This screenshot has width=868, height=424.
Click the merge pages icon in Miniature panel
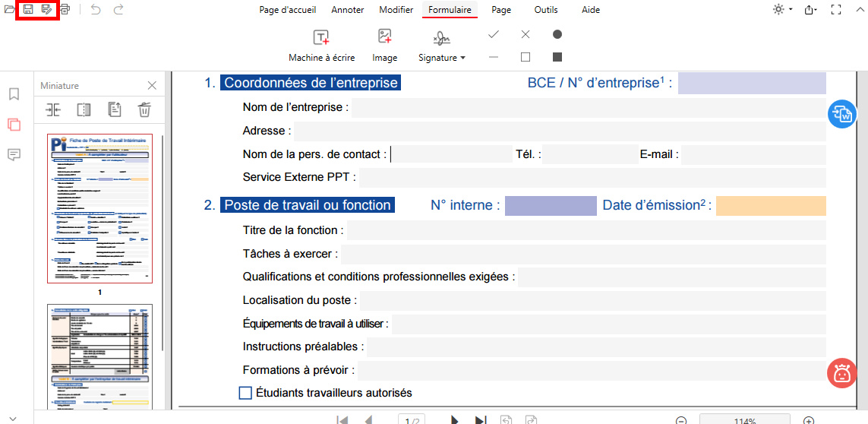tap(53, 109)
